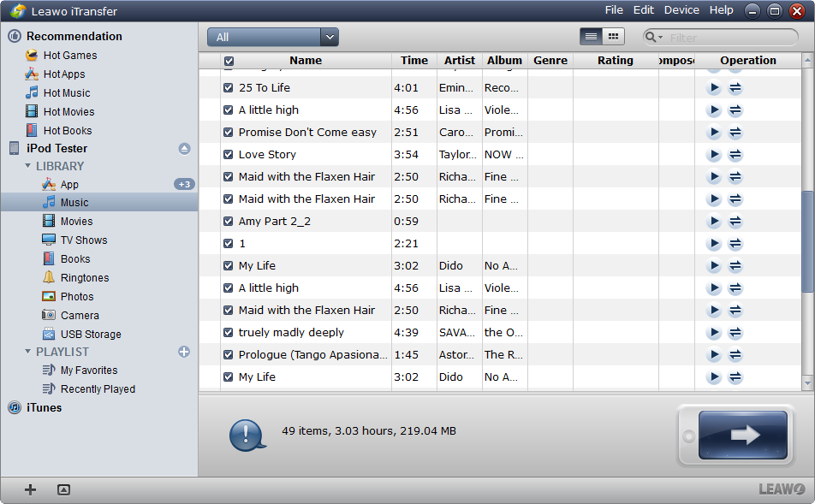Switch to list view mode
Image resolution: width=815 pixels, height=504 pixels.
(x=591, y=37)
